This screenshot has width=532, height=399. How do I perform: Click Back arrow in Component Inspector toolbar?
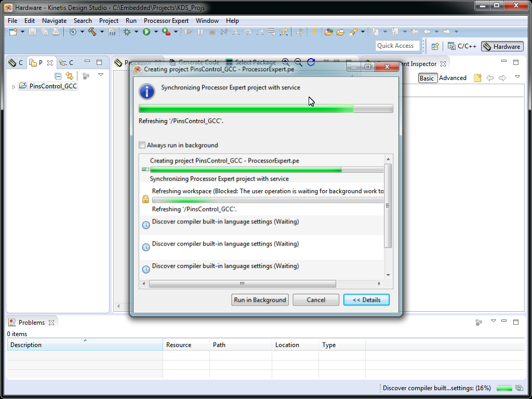click(489, 78)
